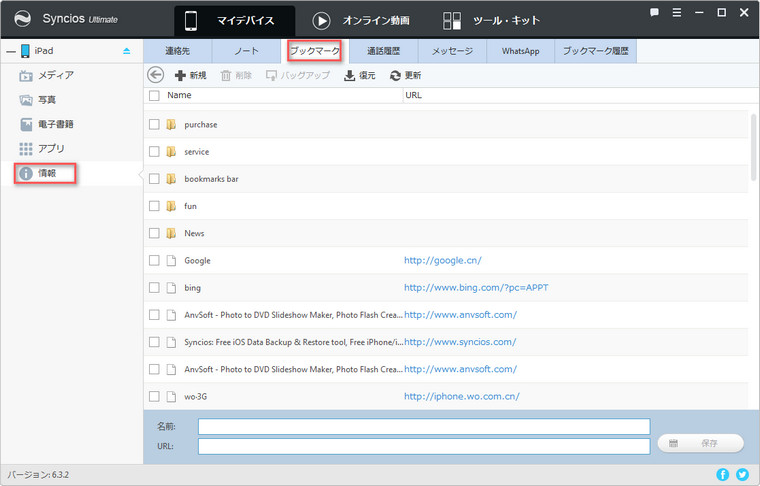Open the Twitter icon
Viewport: 760px width, 486px height.
point(742,475)
